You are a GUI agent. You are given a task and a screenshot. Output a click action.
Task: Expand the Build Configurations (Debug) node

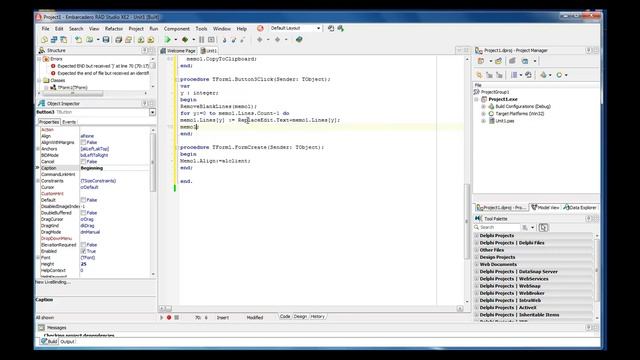[484, 107]
